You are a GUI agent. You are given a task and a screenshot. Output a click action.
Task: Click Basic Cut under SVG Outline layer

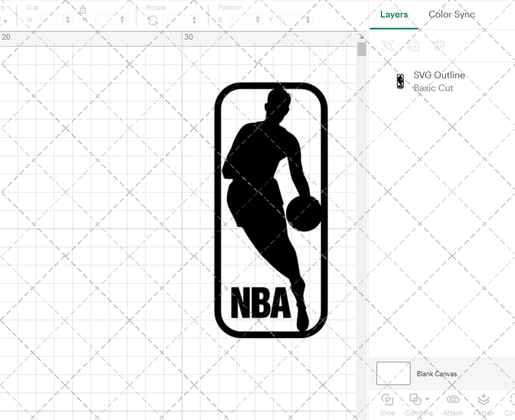(434, 88)
